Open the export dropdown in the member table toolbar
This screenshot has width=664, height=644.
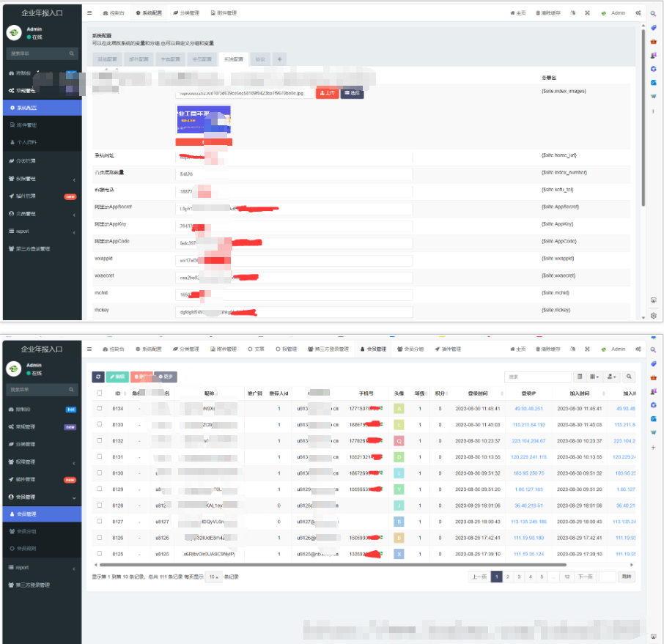tap(610, 377)
